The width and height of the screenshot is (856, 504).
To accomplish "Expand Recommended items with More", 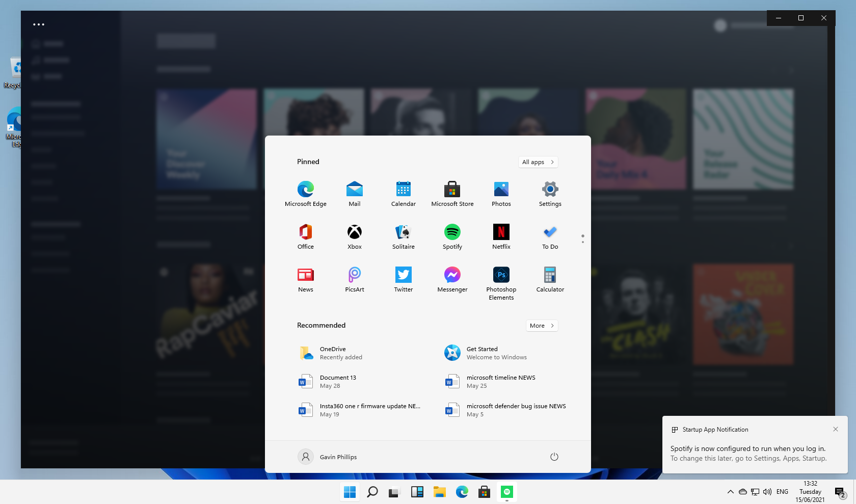I will pos(541,325).
